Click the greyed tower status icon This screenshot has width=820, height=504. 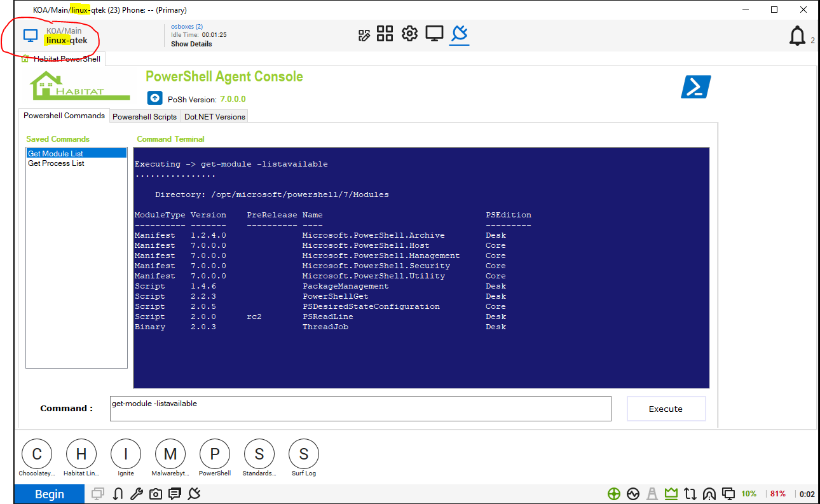pos(652,494)
